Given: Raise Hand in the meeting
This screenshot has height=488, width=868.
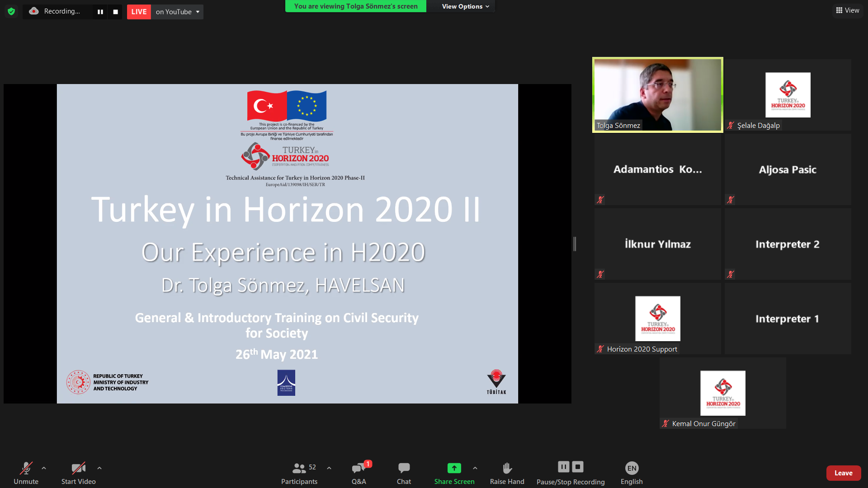Looking at the screenshot, I should coord(507,473).
